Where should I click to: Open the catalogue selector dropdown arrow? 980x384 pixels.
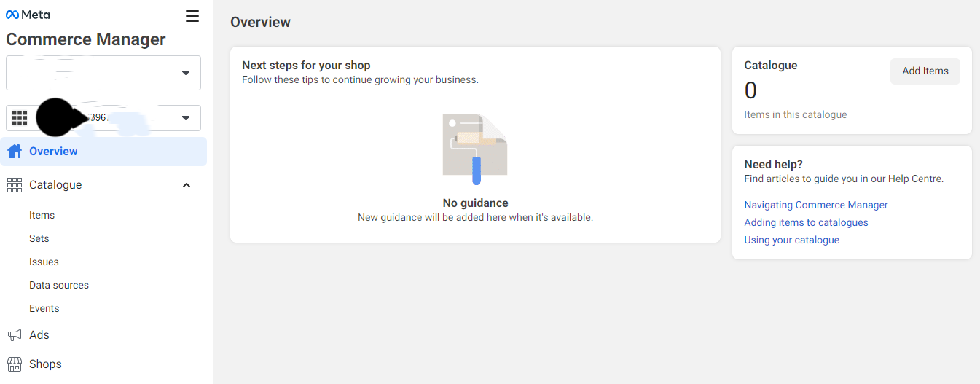[x=186, y=118]
